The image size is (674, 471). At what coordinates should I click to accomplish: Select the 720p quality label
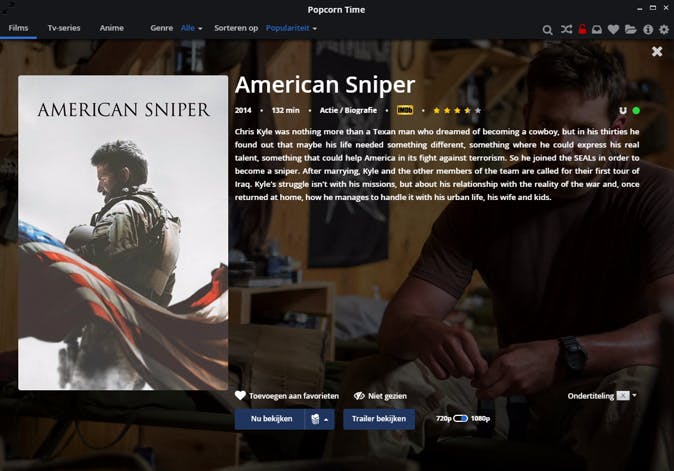(443, 418)
